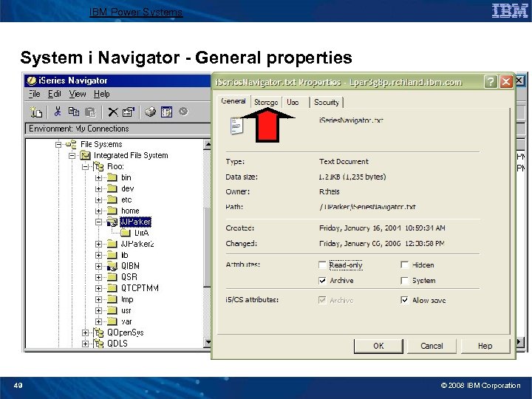The width and height of the screenshot is (532, 399).
Task: Click the Cancel button
Action: click(x=432, y=346)
